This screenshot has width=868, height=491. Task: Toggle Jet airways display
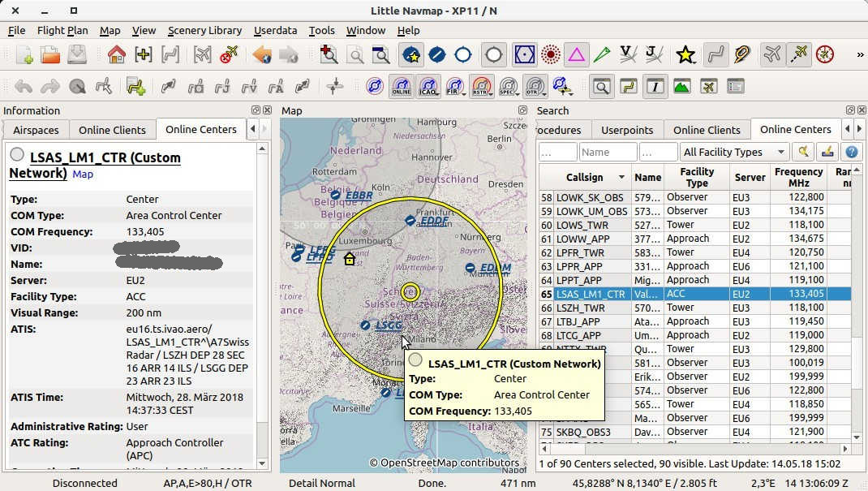click(x=655, y=55)
